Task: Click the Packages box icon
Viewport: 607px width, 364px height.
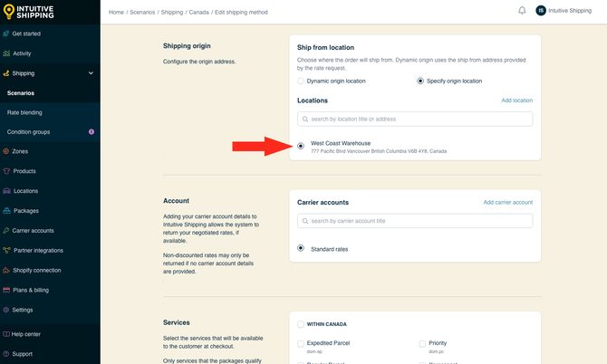Action: [x=6, y=210]
